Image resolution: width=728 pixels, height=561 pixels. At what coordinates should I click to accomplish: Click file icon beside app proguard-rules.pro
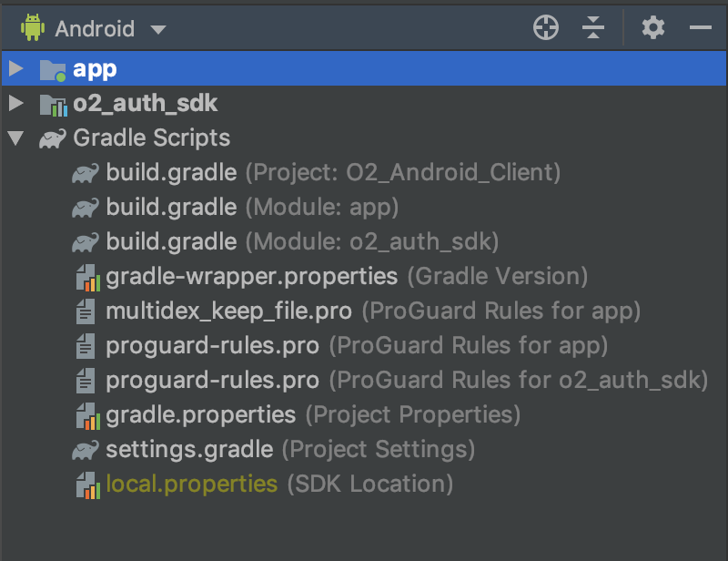pyautogui.click(x=86, y=346)
